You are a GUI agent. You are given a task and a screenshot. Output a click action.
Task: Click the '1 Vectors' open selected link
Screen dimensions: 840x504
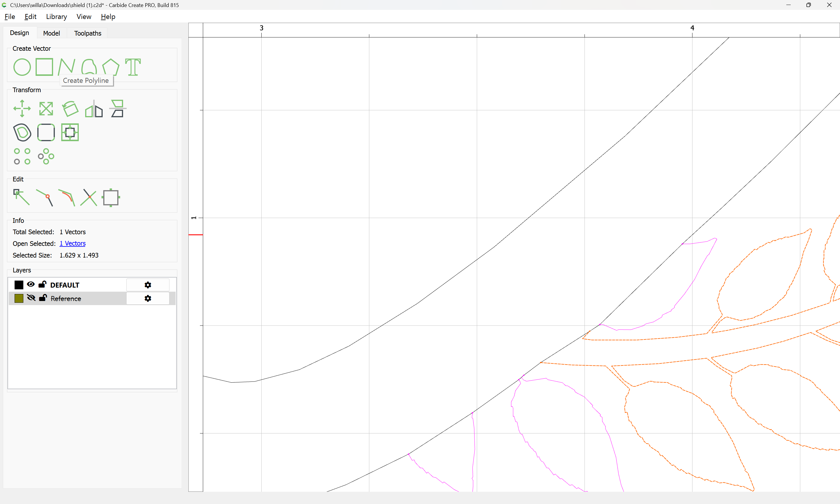72,244
